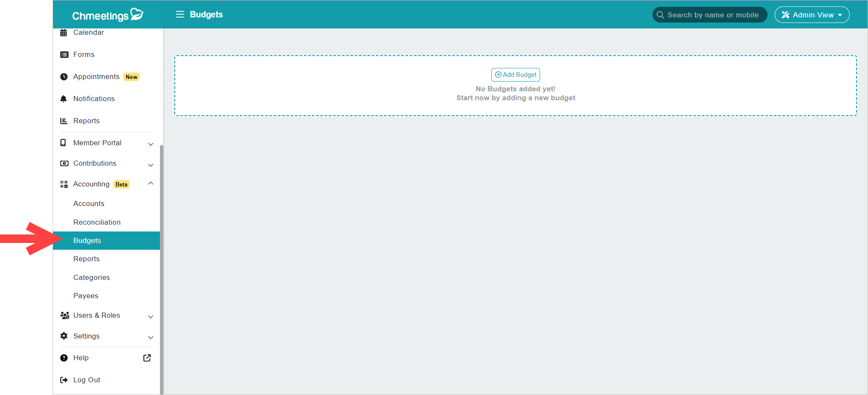
Task: Click the Appointments clock icon
Action: 64,77
